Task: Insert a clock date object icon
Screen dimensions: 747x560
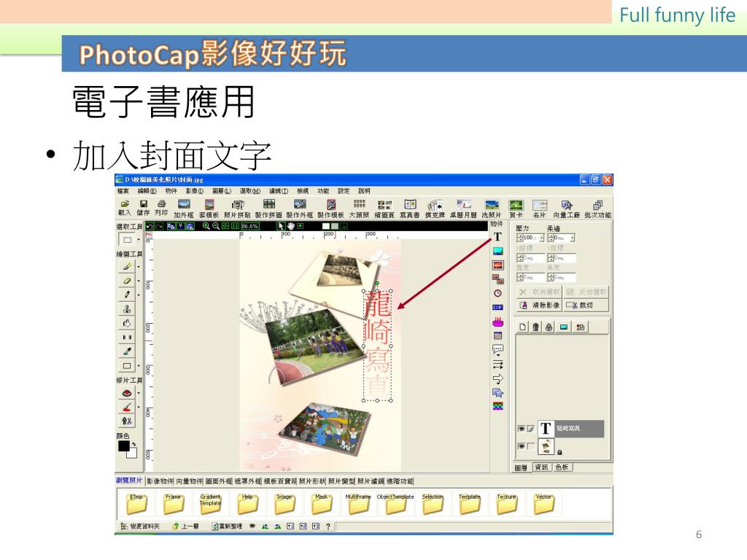Action: [x=498, y=293]
